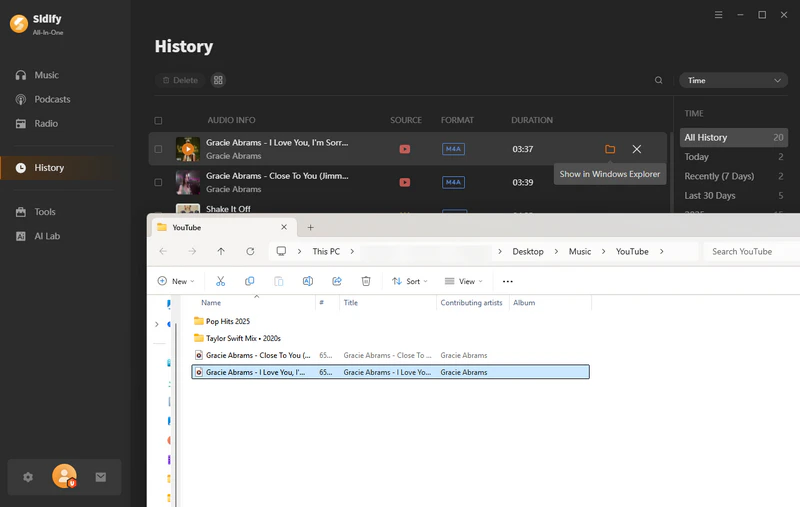The height and width of the screenshot is (507, 800).
Task: Open the Time filter dropdown
Action: [733, 80]
